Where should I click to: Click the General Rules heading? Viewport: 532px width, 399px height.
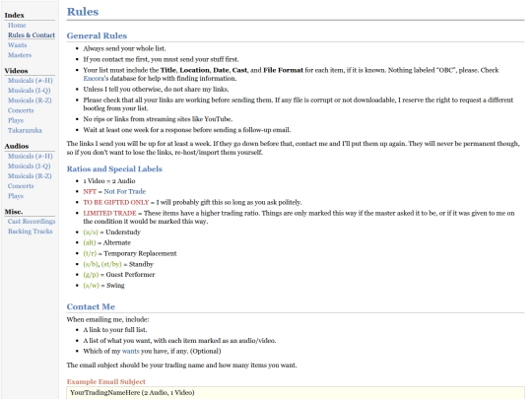point(97,35)
